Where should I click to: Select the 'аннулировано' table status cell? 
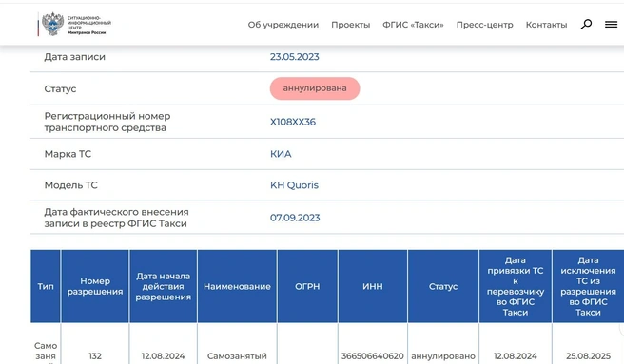point(443,356)
